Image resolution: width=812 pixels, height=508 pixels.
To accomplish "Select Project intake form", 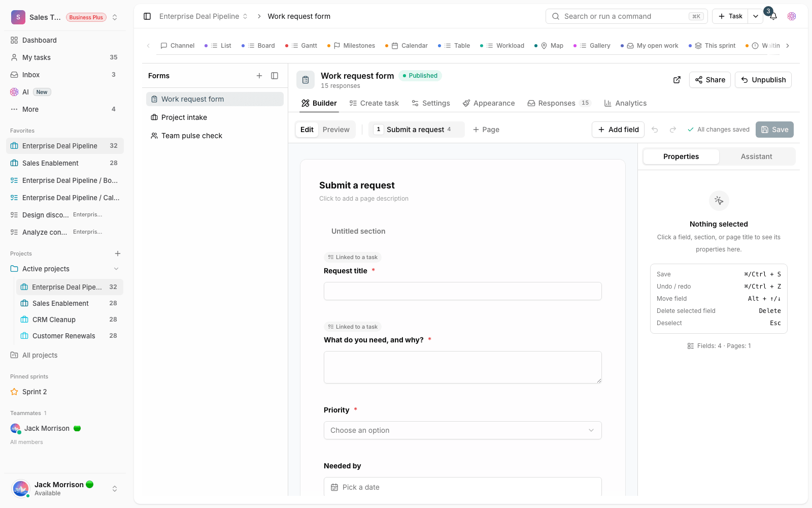I will 215,117.
